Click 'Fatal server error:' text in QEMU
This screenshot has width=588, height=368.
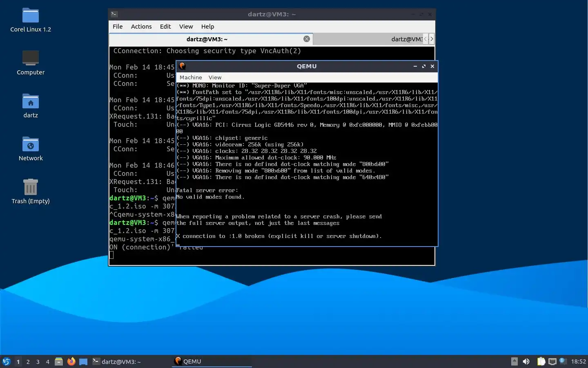coord(207,190)
